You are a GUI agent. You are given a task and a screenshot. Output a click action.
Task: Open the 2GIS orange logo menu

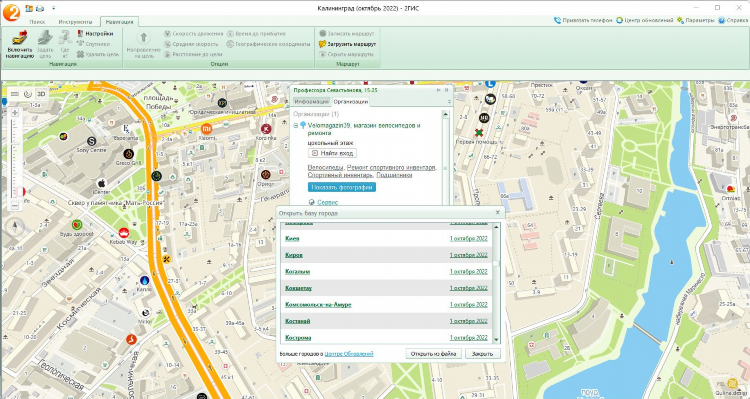(11, 12)
